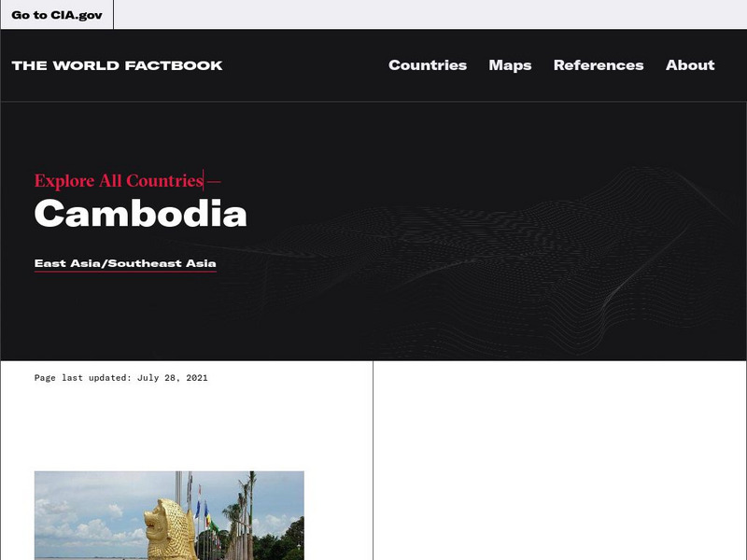Click The World Factbook logo
The image size is (747, 560).
[x=118, y=65]
